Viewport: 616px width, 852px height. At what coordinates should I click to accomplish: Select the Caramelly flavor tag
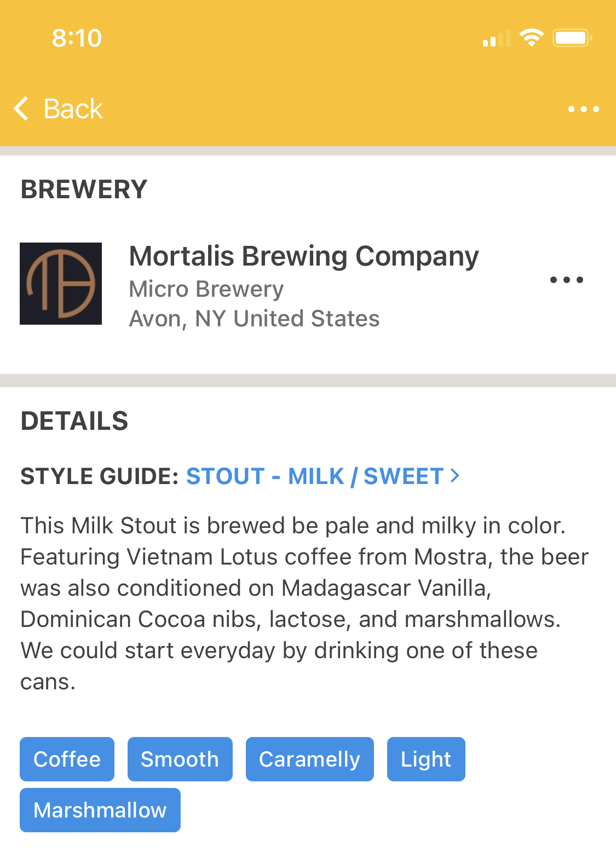(310, 759)
